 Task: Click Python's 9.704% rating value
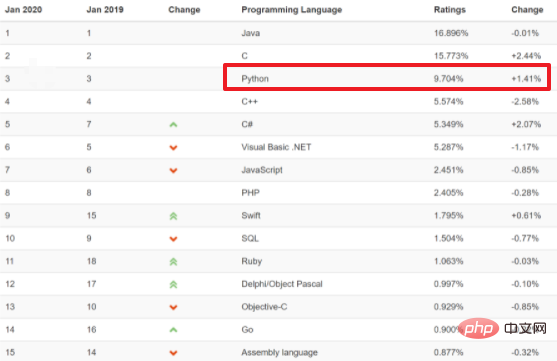coord(448,79)
